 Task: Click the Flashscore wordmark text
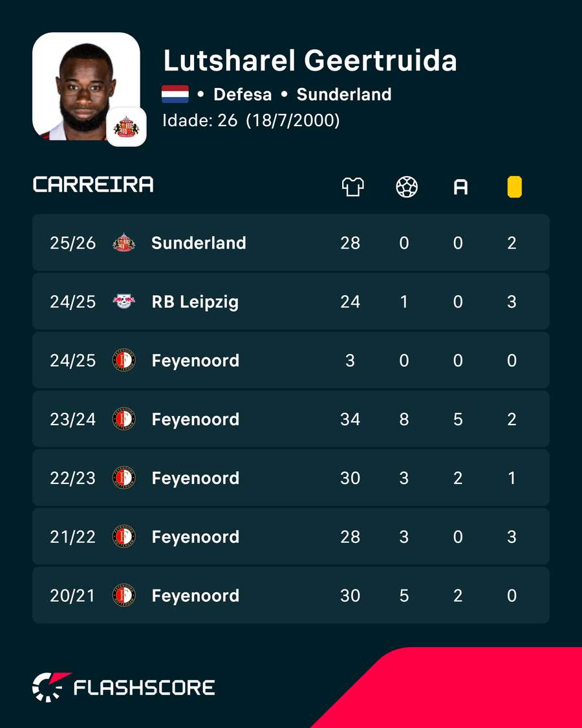(x=144, y=688)
